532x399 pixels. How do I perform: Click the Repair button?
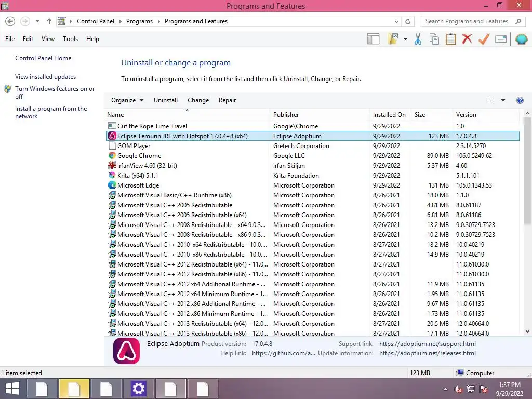click(227, 100)
